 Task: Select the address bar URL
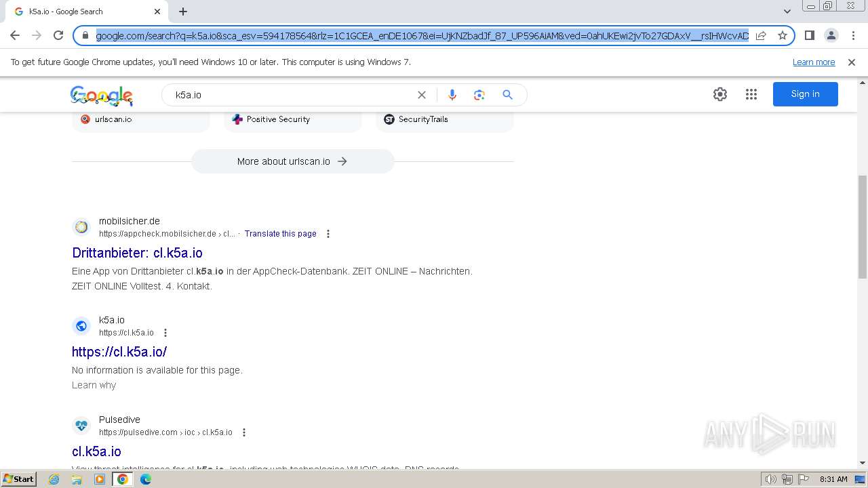tap(422, 35)
